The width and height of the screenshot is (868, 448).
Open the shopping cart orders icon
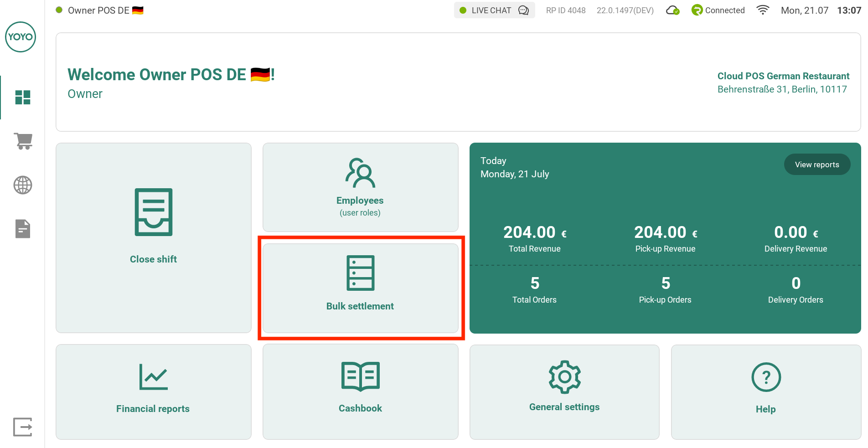click(x=22, y=141)
